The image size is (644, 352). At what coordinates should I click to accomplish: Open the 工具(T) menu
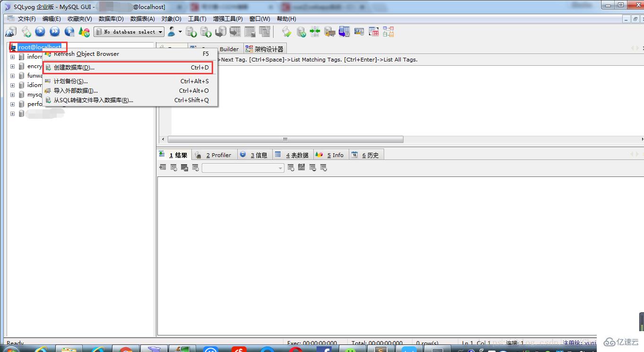click(197, 19)
